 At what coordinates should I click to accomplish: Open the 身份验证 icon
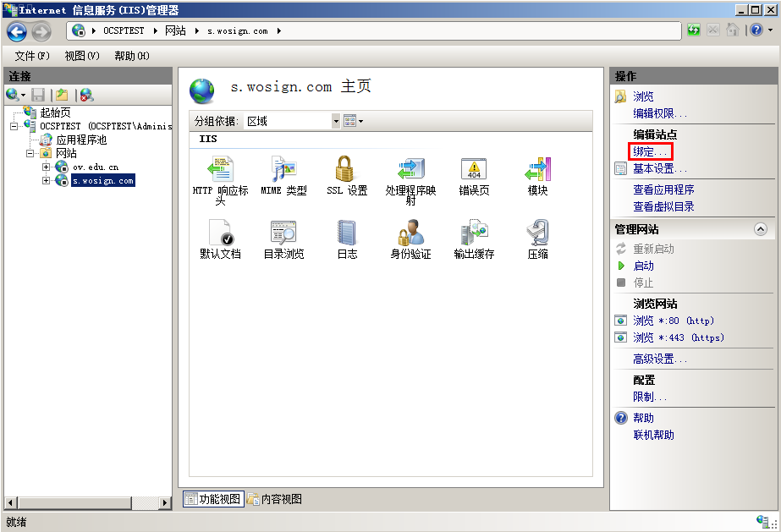point(410,233)
